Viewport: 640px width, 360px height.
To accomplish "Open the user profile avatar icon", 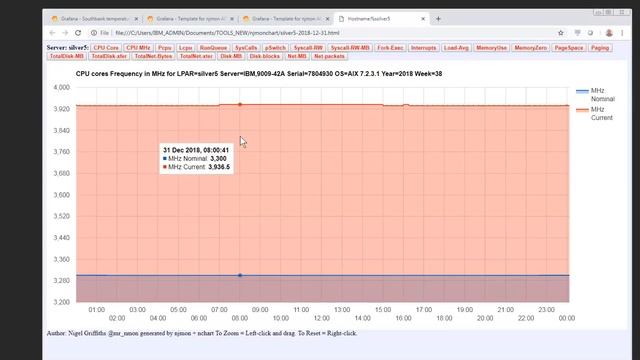I will click(609, 33).
